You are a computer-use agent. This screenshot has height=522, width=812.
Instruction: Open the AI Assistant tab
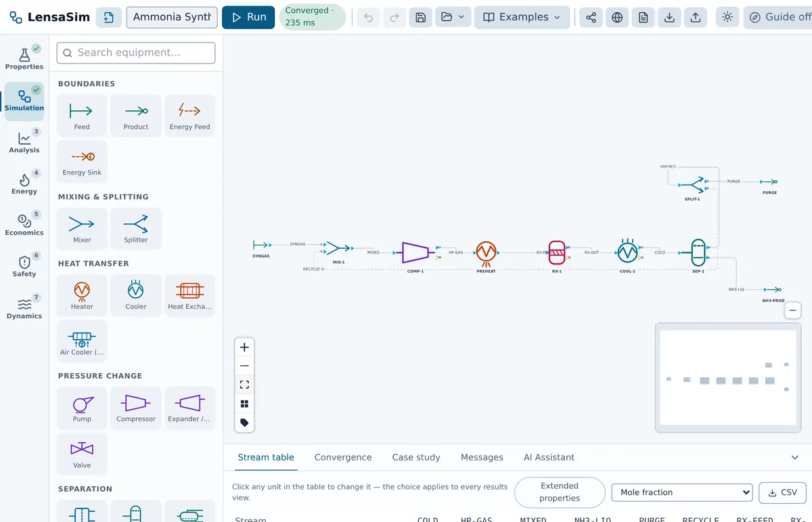click(549, 458)
